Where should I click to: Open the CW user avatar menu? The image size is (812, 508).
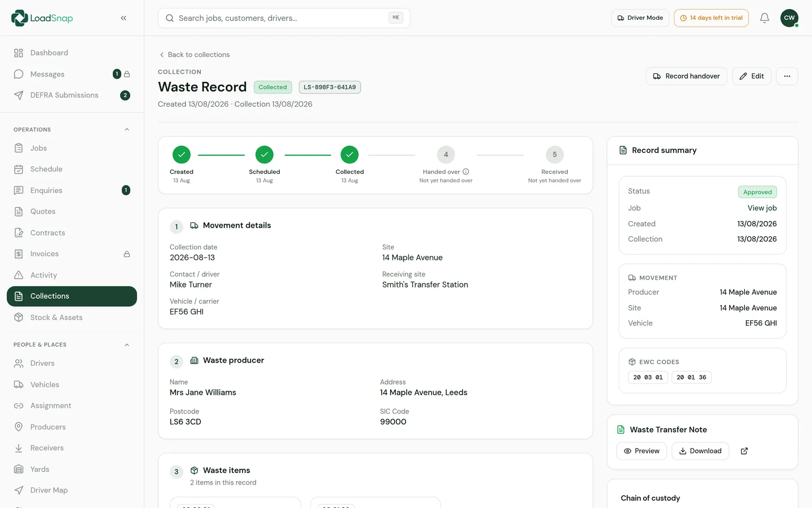click(789, 18)
